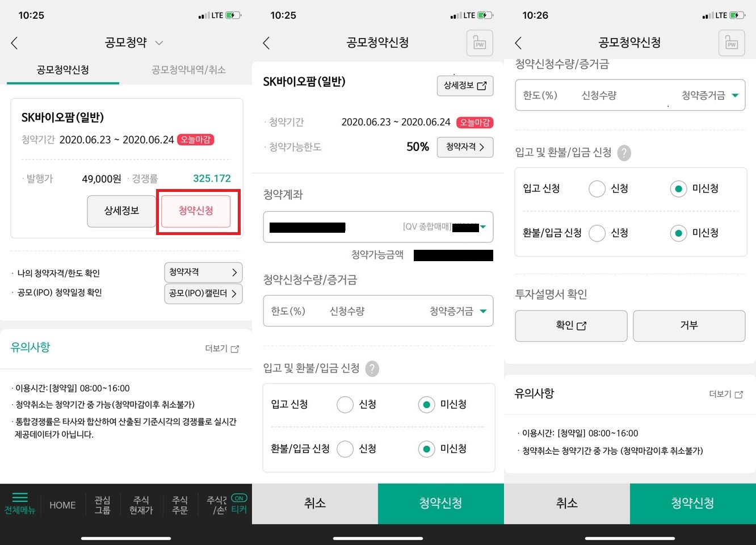Tap 취소 at the bottom of the middle screen
The image size is (756, 545).
315,504
